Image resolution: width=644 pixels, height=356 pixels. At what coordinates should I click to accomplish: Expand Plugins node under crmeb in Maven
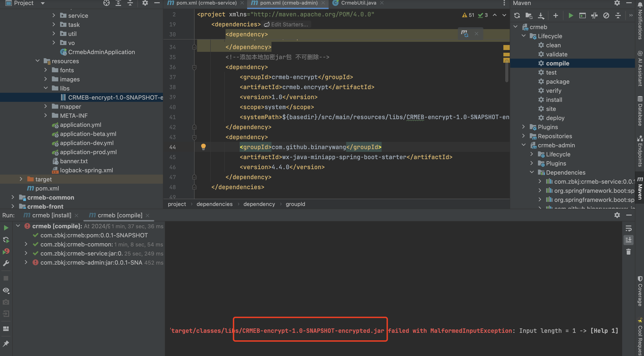tap(523, 127)
